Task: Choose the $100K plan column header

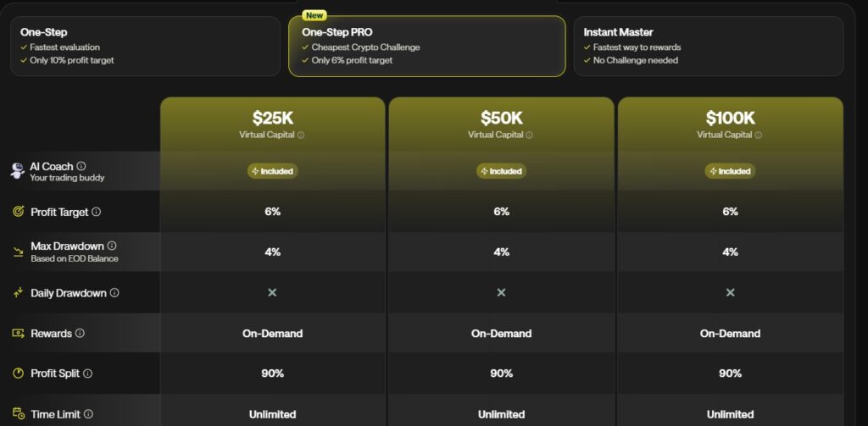Action: point(730,123)
